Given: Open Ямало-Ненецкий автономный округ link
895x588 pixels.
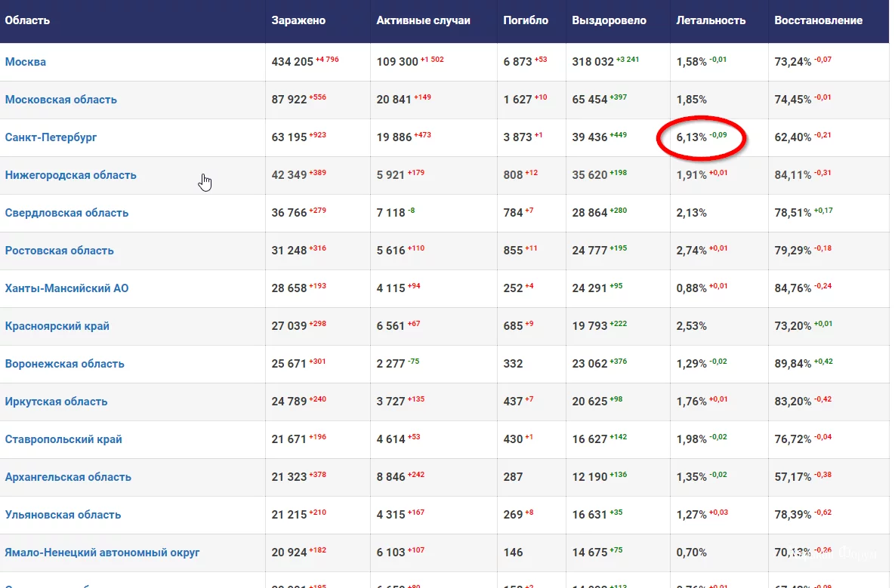Looking at the screenshot, I should click(103, 553).
